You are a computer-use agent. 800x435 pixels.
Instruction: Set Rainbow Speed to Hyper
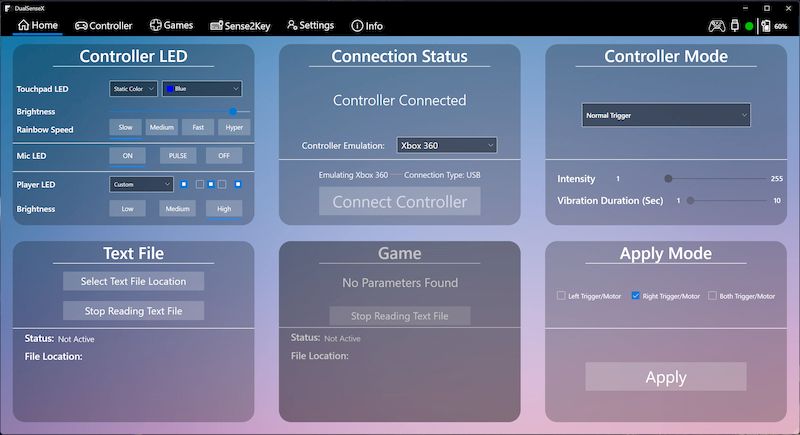point(234,127)
